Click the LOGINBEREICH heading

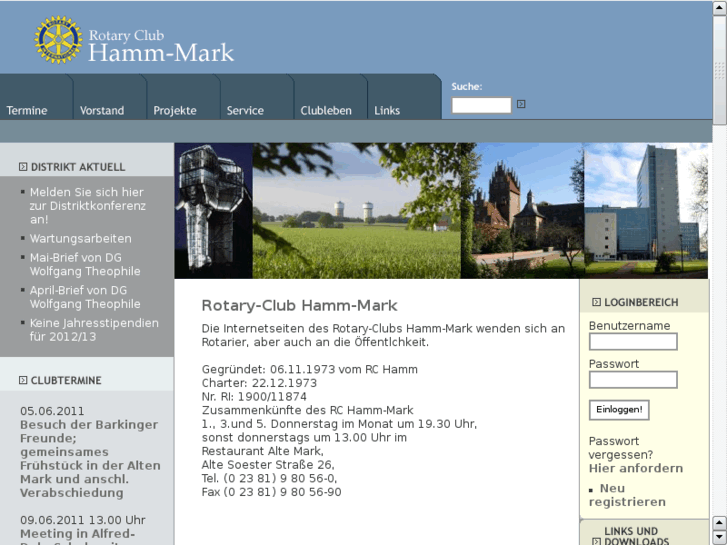pos(641,302)
